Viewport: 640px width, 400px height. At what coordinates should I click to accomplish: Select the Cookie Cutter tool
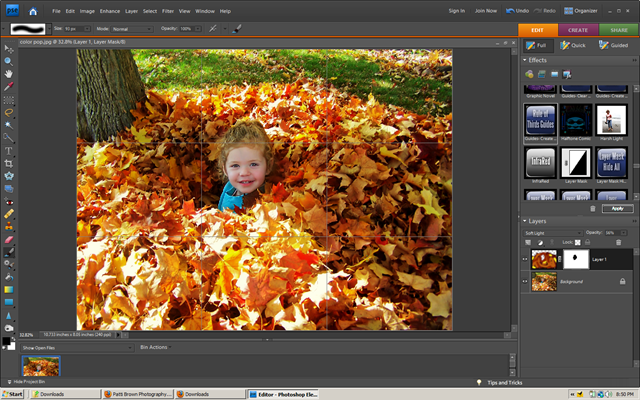pos(9,176)
